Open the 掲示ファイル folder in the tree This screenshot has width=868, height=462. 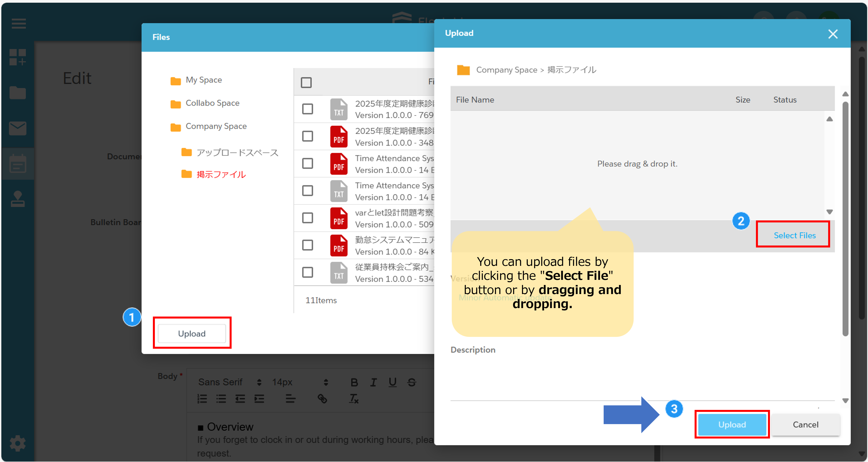click(x=221, y=174)
